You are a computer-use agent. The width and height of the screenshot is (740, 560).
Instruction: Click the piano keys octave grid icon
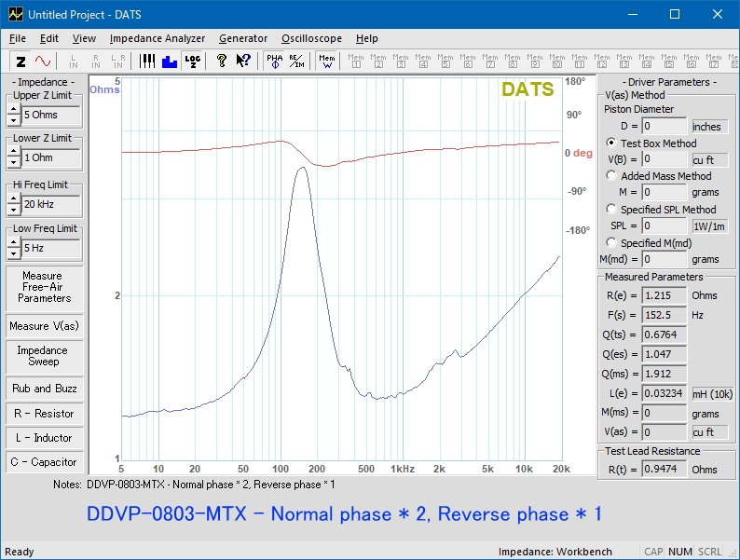pyautogui.click(x=147, y=61)
